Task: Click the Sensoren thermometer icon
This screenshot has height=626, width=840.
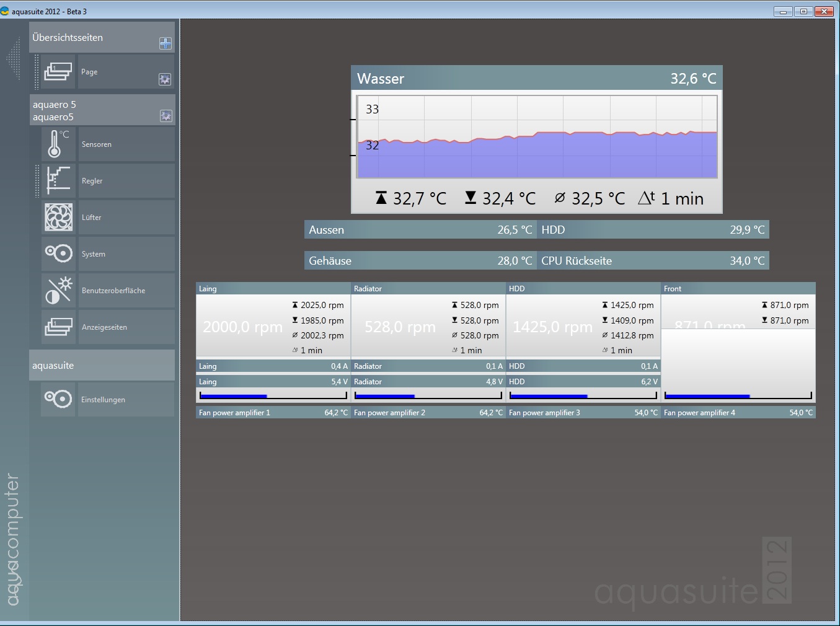Action: click(58, 144)
